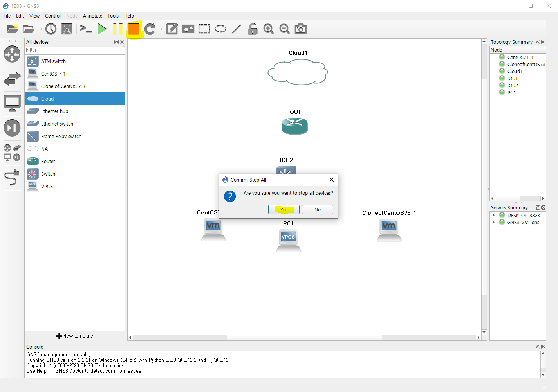The width and height of the screenshot is (558, 392).
Task: Browse security devices sidebar icon
Action: coord(12,128)
